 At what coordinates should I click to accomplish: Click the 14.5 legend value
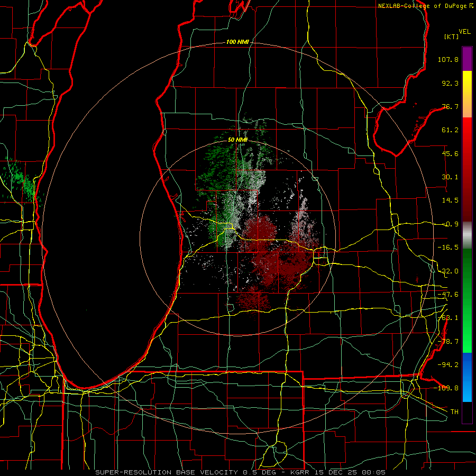450,200
